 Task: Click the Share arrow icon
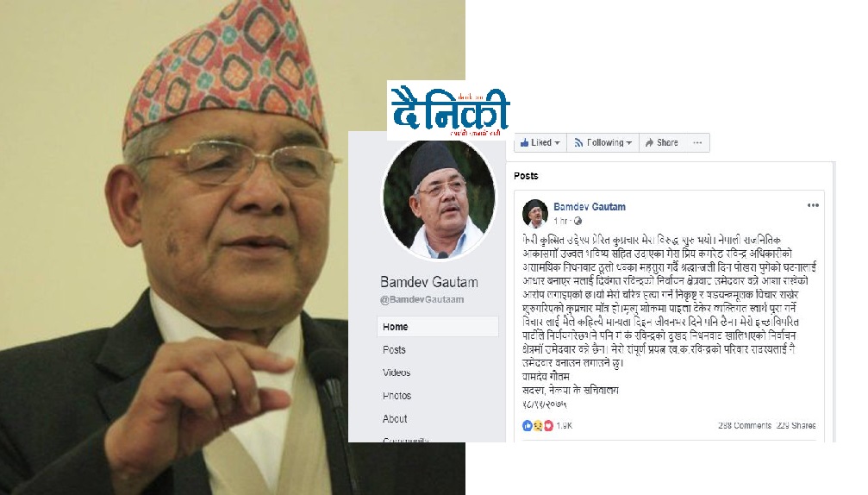(x=650, y=143)
